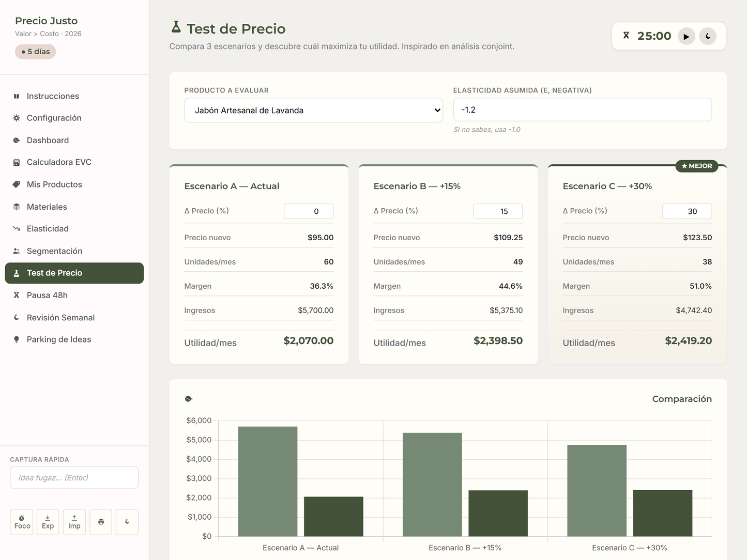747x560 pixels.
Task: Click the 25:00 timer display
Action: point(654,36)
